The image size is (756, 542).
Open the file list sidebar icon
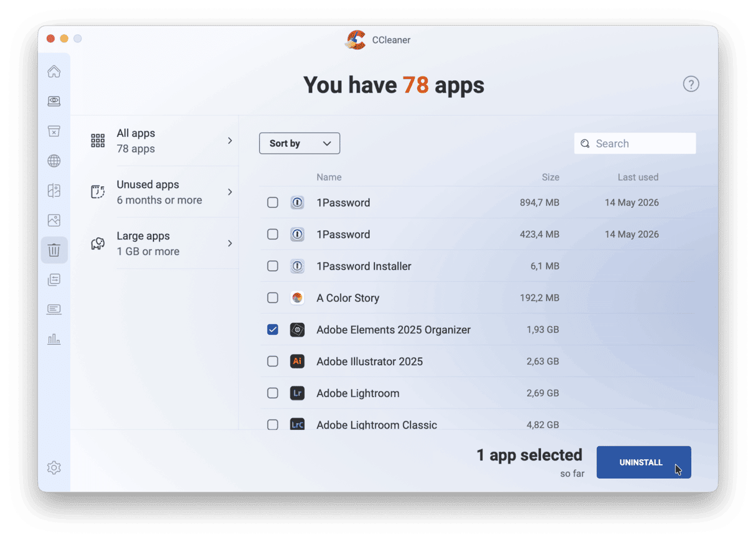tap(54, 280)
